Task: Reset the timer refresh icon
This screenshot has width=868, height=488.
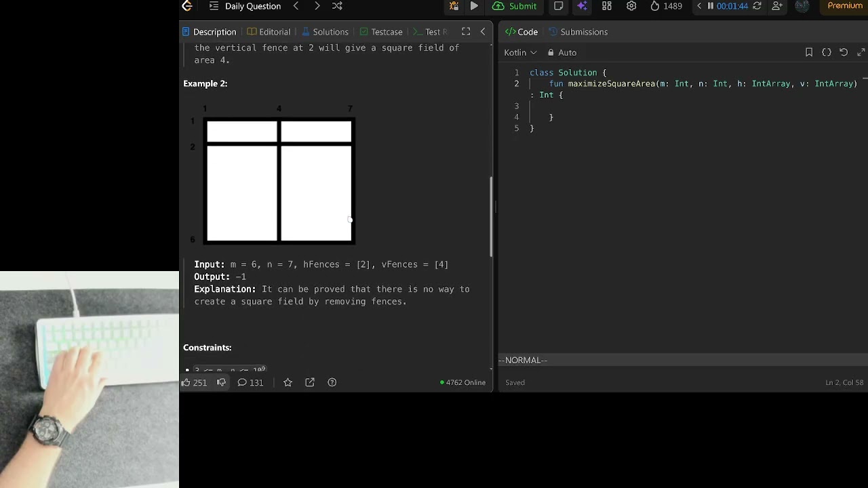Action: tap(757, 6)
